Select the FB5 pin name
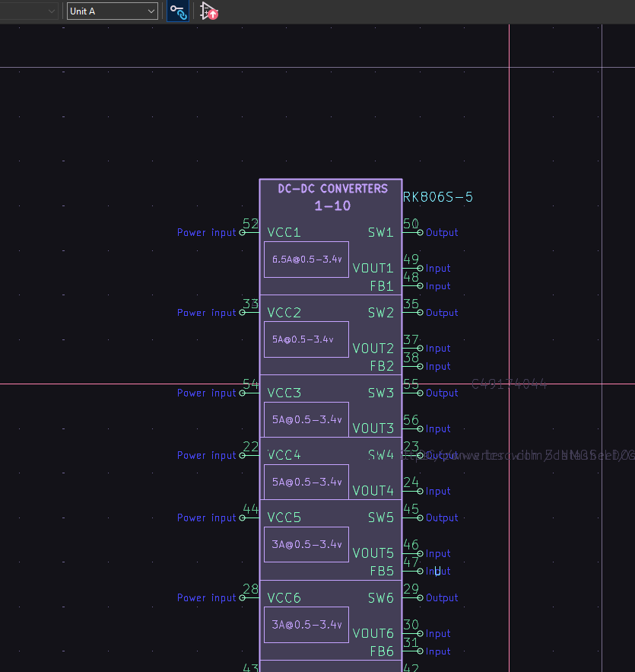The width and height of the screenshot is (635, 672). 382,572
